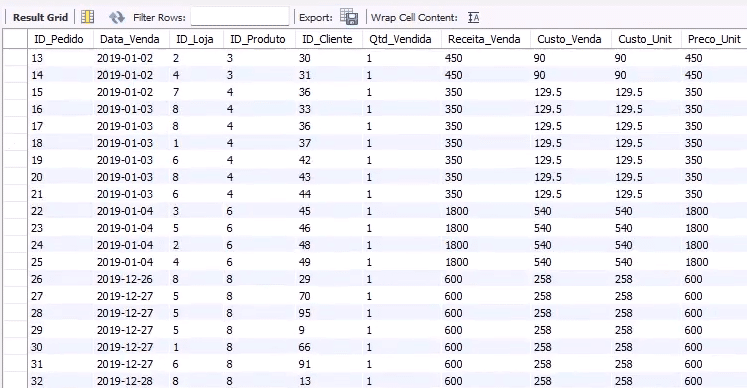The image size is (747, 388).
Task: Click the Export recordset to file icon
Action: (x=349, y=17)
